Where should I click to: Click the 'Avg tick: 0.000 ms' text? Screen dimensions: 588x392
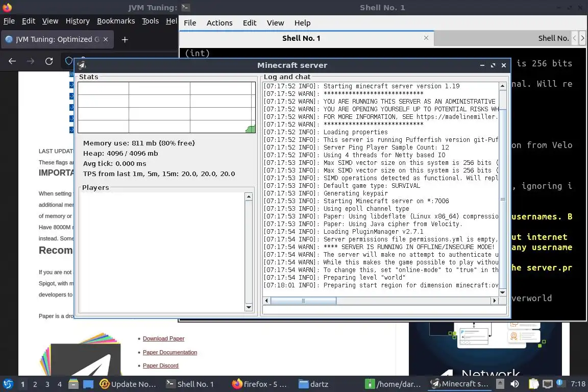[x=115, y=163]
